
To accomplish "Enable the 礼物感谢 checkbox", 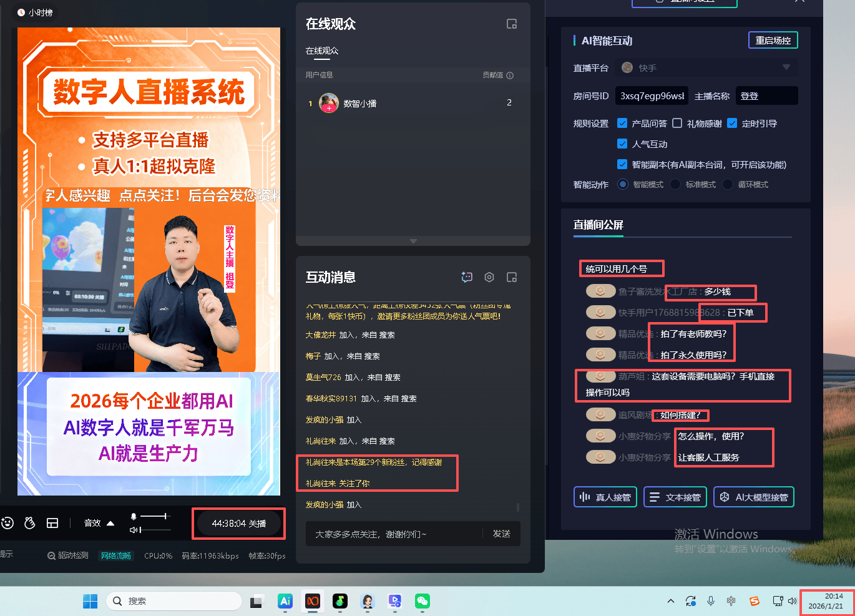I will pyautogui.click(x=677, y=123).
